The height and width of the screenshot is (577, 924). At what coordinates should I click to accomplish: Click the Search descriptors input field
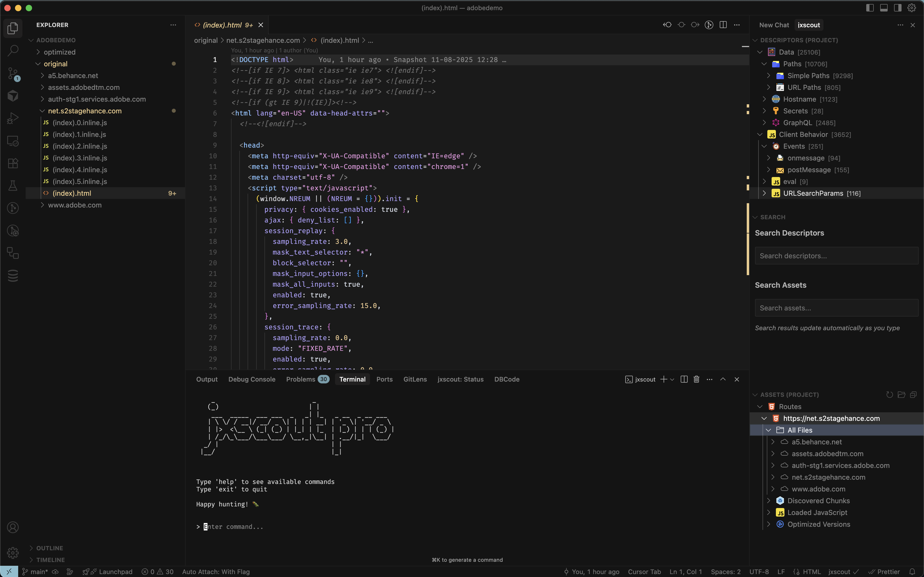836,256
